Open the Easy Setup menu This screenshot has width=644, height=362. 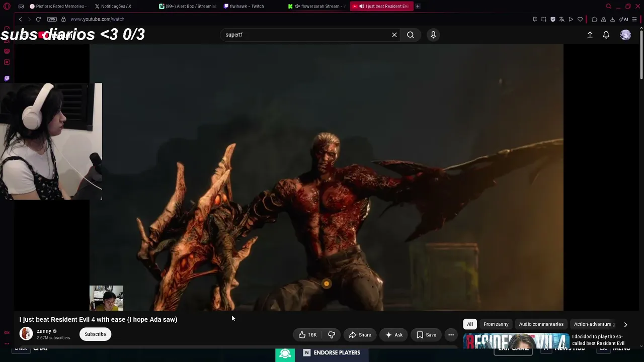(634, 19)
